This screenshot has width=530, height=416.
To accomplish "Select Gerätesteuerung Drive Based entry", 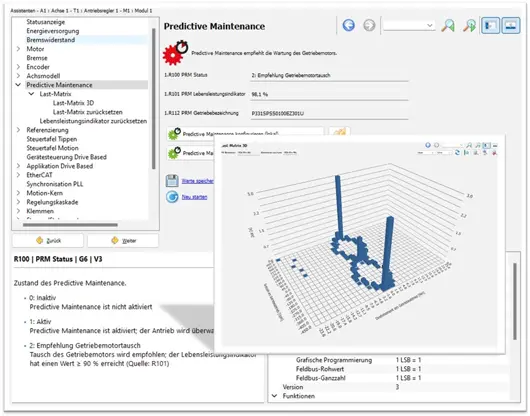I will coord(67,157).
